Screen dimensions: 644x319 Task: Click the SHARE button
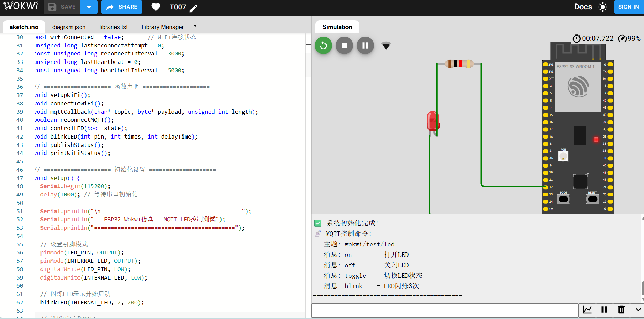pyautogui.click(x=121, y=7)
